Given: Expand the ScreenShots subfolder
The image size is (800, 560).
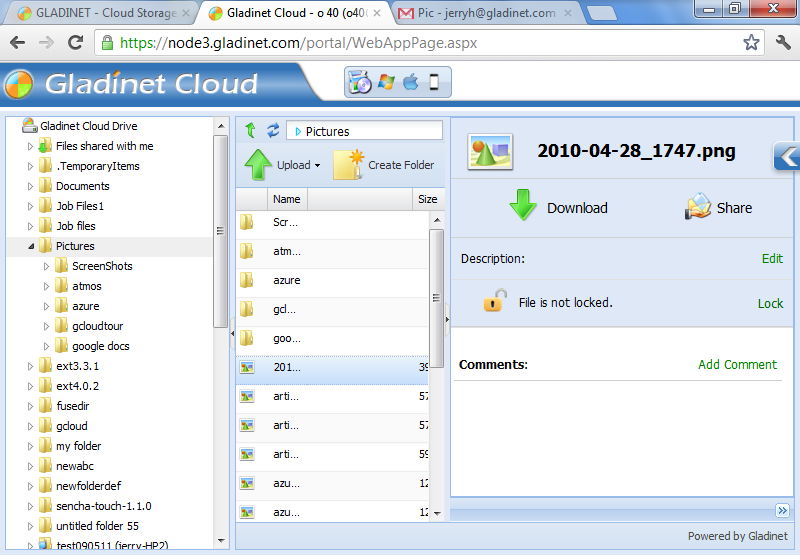Looking at the screenshot, I should pyautogui.click(x=46, y=266).
